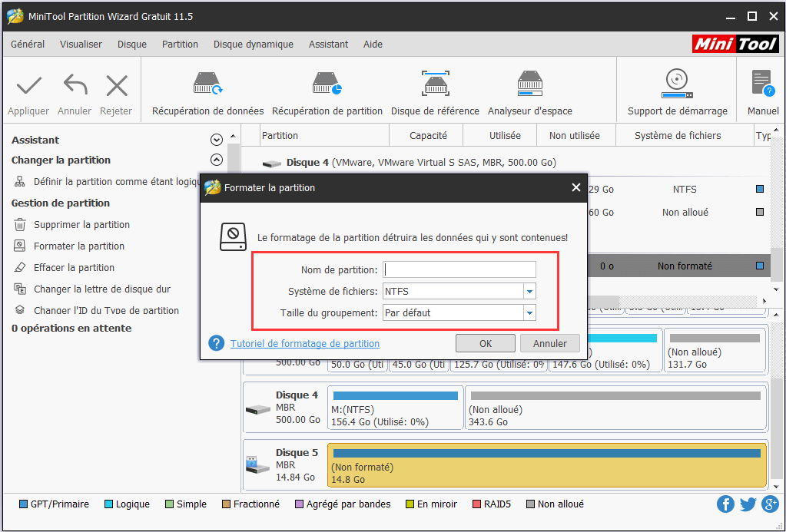The image size is (786, 532).
Task: Click the Logique legend color swatch
Action: point(108,504)
